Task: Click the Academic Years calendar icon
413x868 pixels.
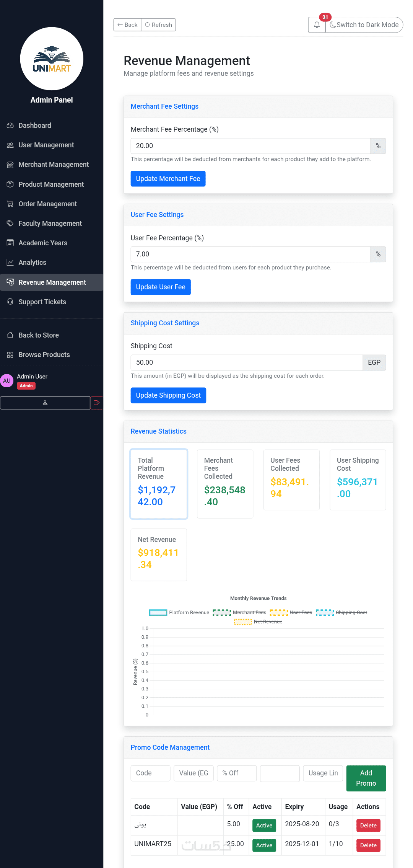Action: (10, 243)
